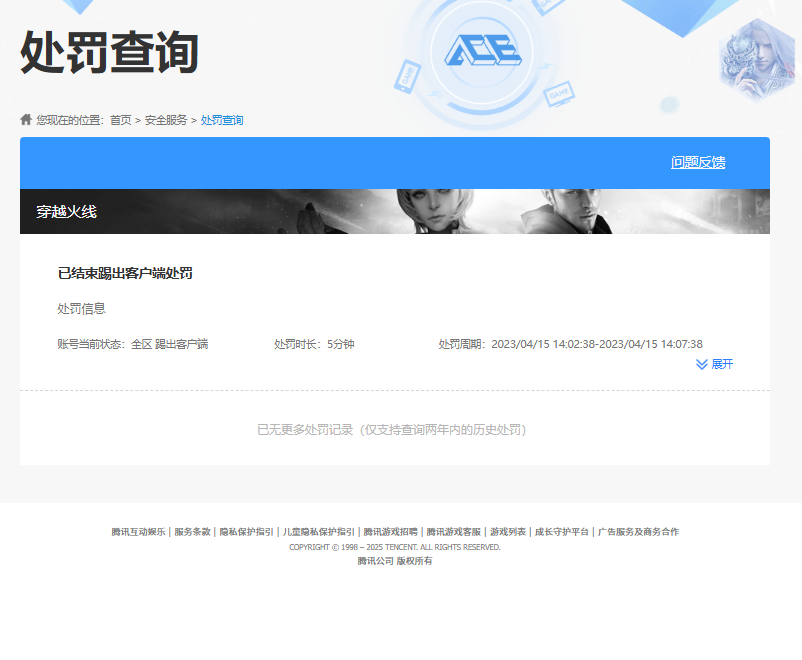The image size is (802, 660).
Task: Open 腾讯互动娱乐 footer link
Action: coord(139,532)
